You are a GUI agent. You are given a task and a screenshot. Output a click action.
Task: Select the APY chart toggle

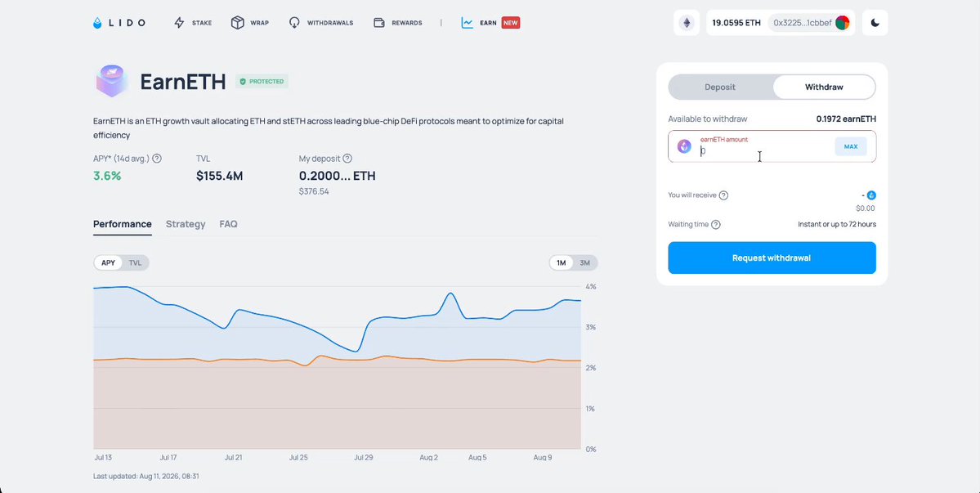(x=108, y=262)
